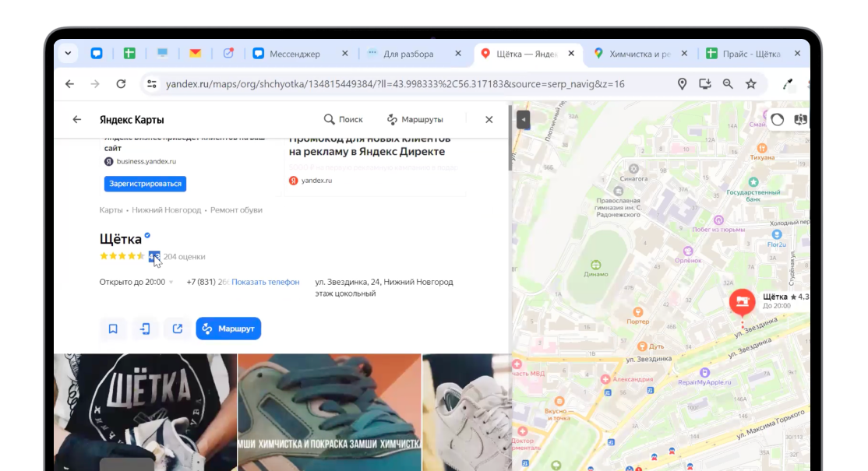Close the Щётка — Яндекс tab
The width and height of the screenshot is (868, 471).
[x=571, y=54]
